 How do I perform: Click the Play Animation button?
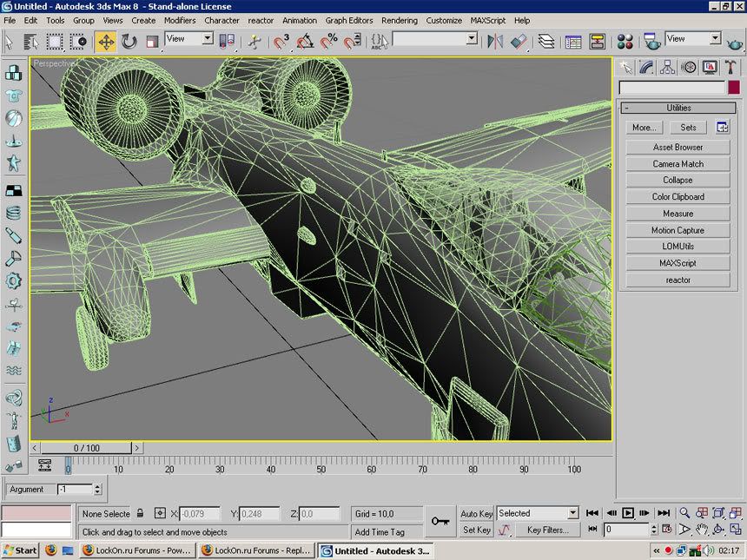coord(628,513)
